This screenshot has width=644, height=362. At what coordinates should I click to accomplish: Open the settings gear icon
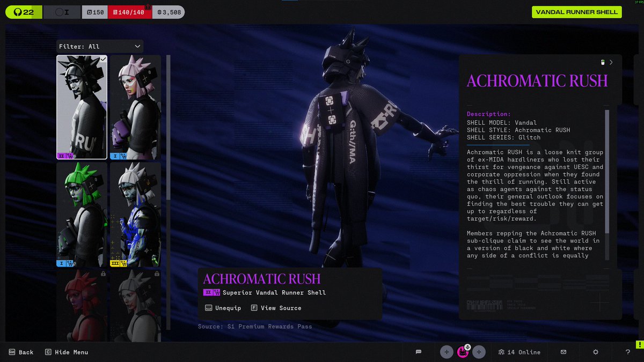coord(596,352)
